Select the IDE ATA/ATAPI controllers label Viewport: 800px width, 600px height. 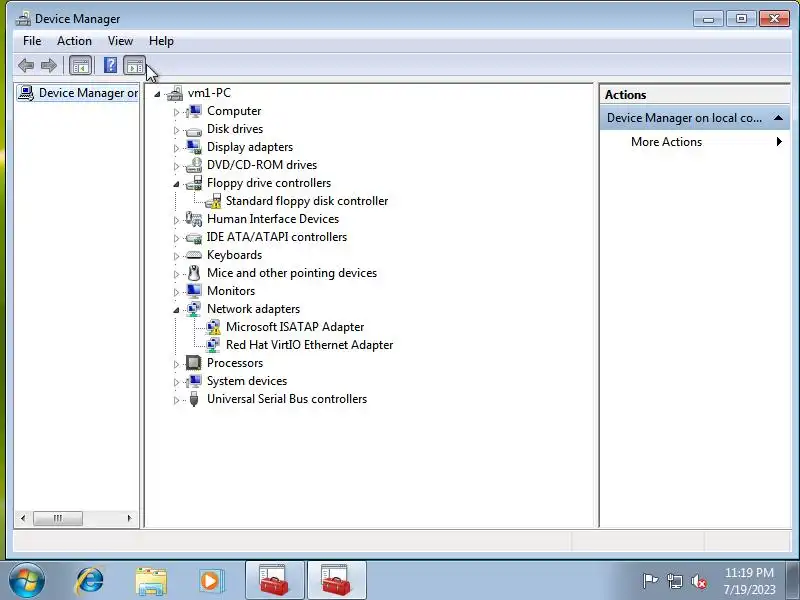(277, 237)
